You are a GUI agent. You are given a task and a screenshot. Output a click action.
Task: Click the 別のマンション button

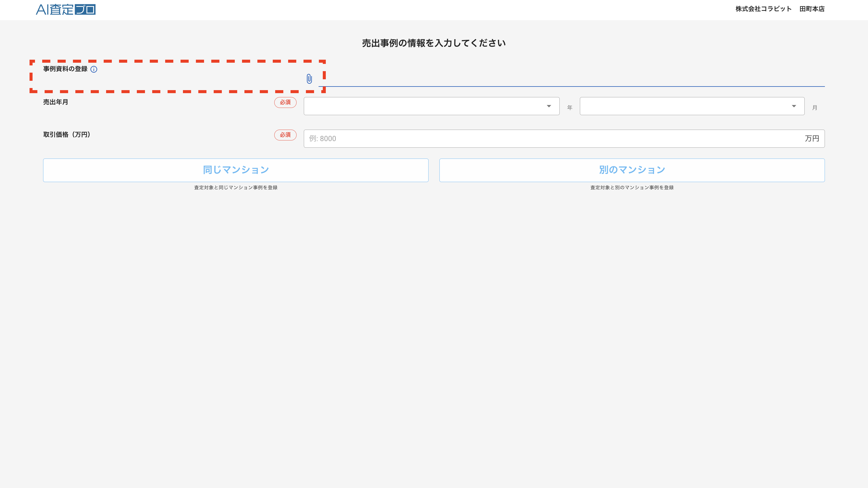pyautogui.click(x=632, y=170)
